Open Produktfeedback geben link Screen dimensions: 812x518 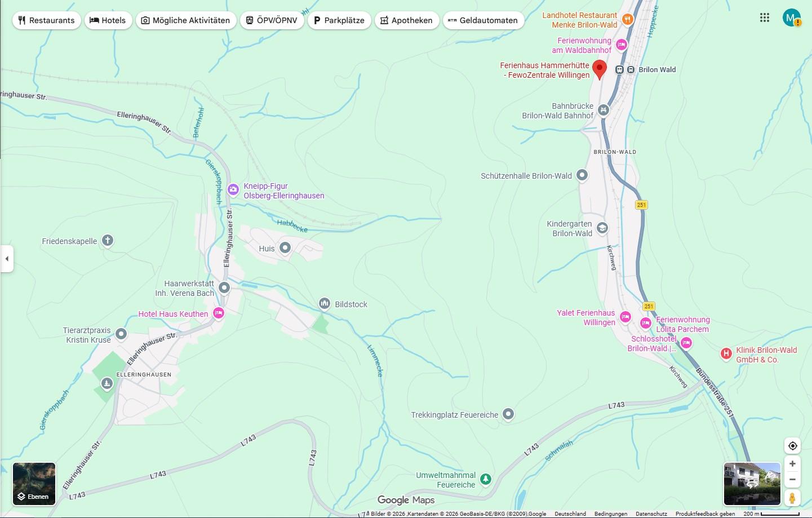click(705, 514)
